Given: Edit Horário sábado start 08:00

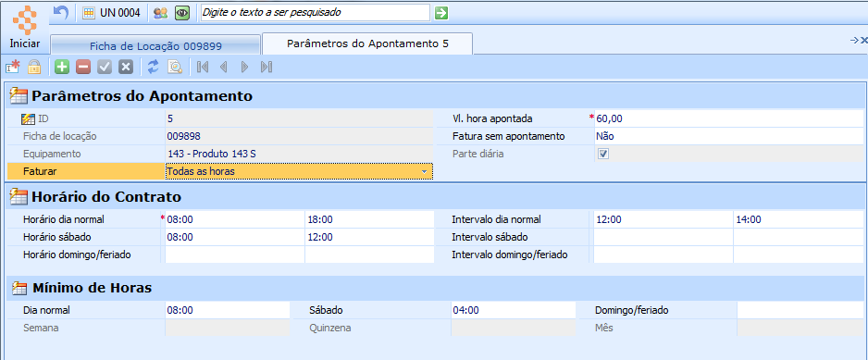Looking at the screenshot, I should (x=235, y=237).
